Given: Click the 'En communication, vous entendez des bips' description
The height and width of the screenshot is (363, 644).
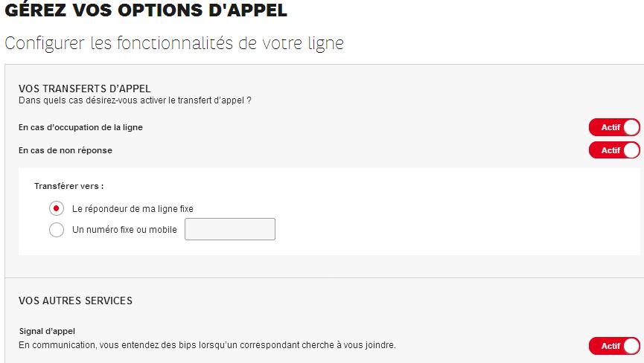Looking at the screenshot, I should (x=207, y=345).
